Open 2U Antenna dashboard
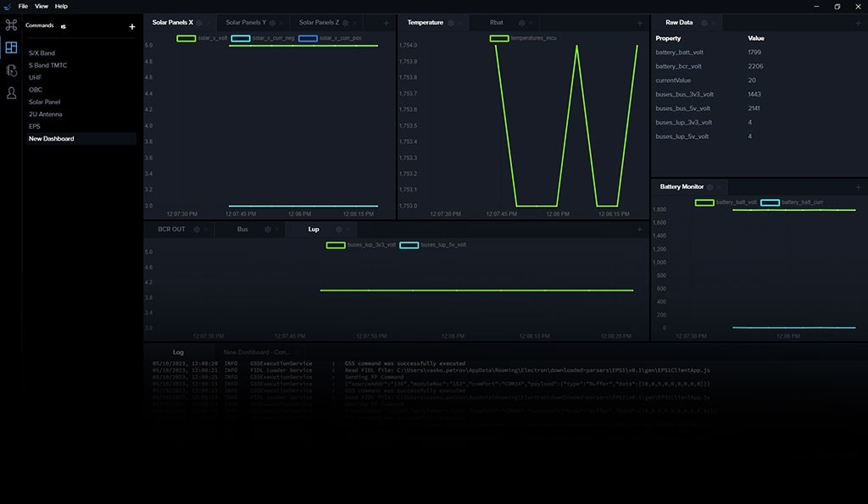 pyautogui.click(x=46, y=114)
